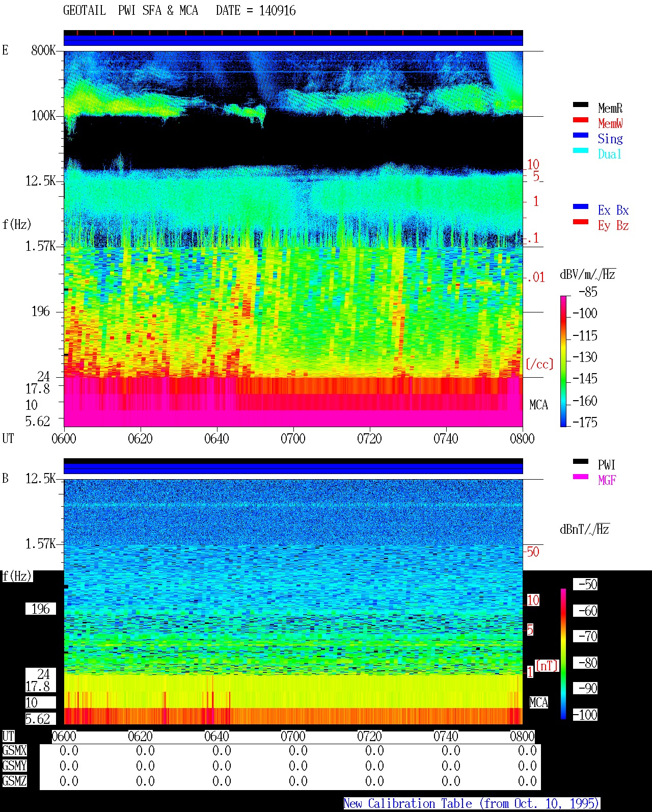Click the MemR legend label
This screenshot has width=652, height=812.
click(610, 108)
